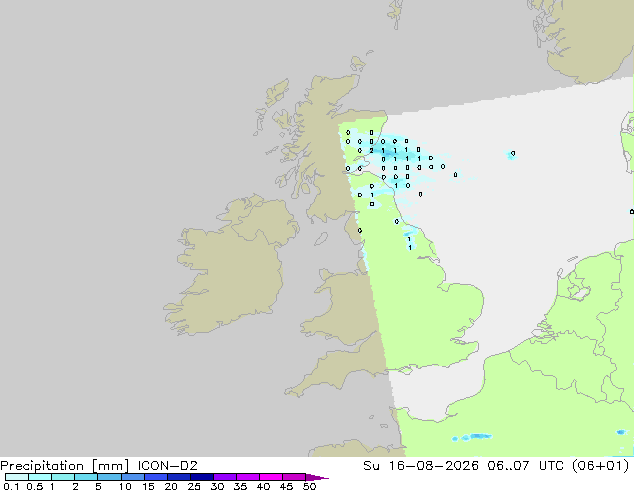The width and height of the screenshot is (634, 490).
Task: Click the blue rain patch over northern France
Action: pos(472,437)
